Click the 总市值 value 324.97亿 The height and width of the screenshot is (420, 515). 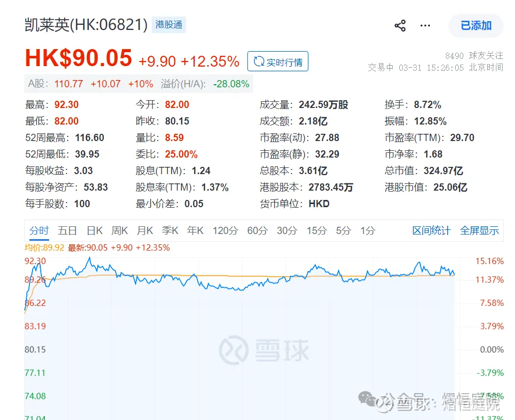click(x=443, y=171)
